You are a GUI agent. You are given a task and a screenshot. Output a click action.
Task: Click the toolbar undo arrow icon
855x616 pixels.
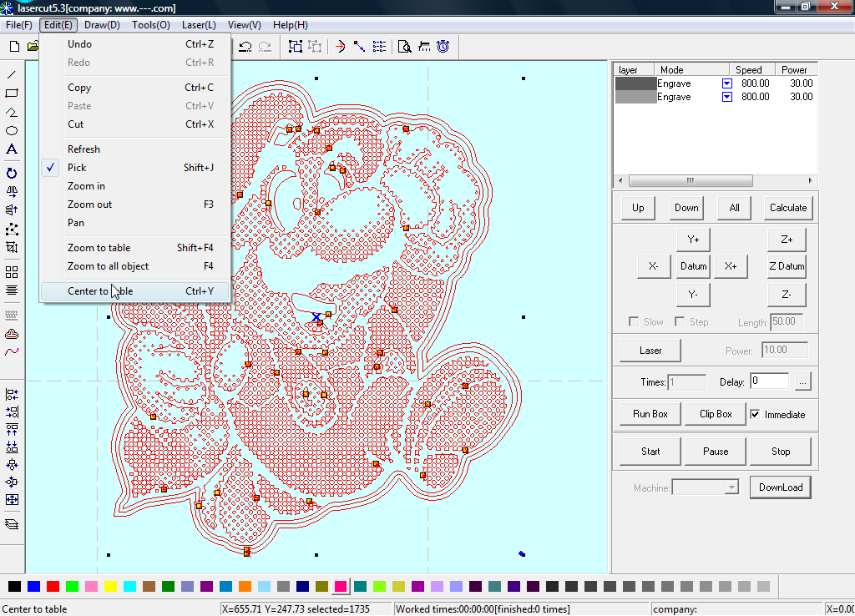pyautogui.click(x=245, y=47)
